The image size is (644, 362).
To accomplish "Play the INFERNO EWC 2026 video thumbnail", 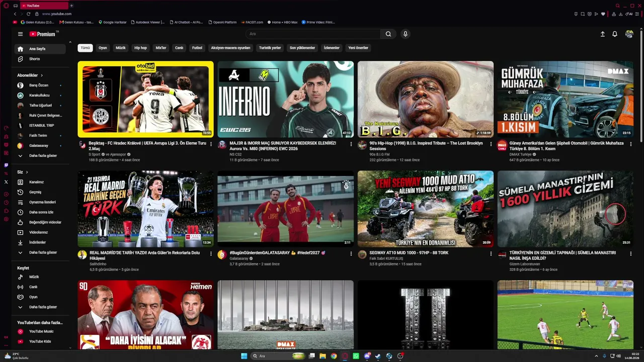I will (x=286, y=99).
